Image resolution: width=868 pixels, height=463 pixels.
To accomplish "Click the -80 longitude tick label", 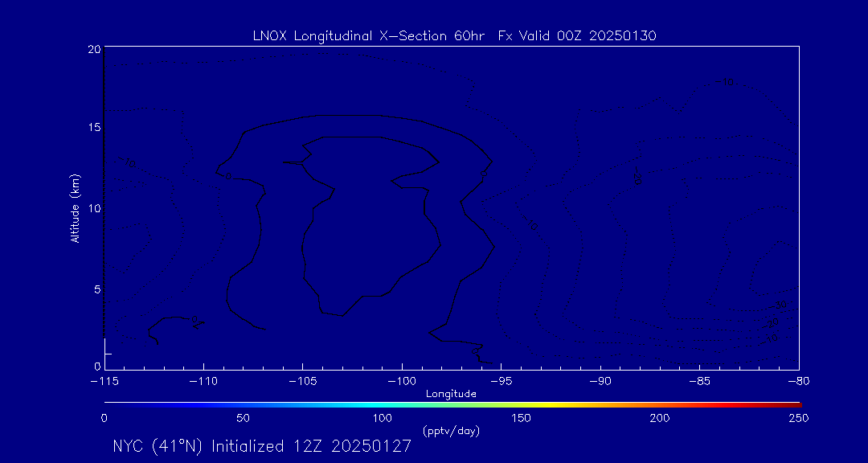I will coord(798,382).
